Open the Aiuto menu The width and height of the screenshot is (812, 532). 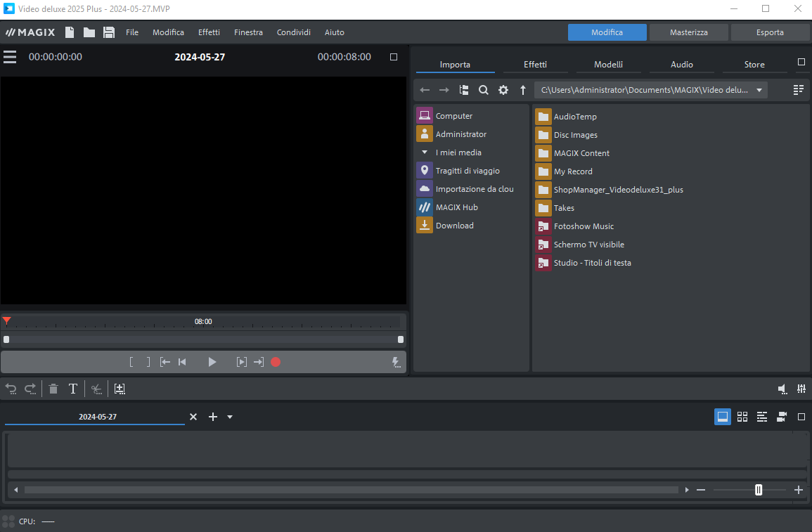[335, 32]
